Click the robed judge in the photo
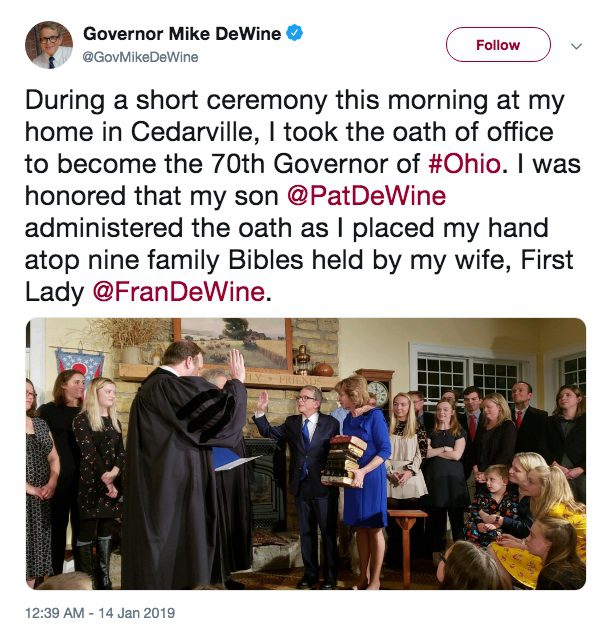 [x=183, y=464]
